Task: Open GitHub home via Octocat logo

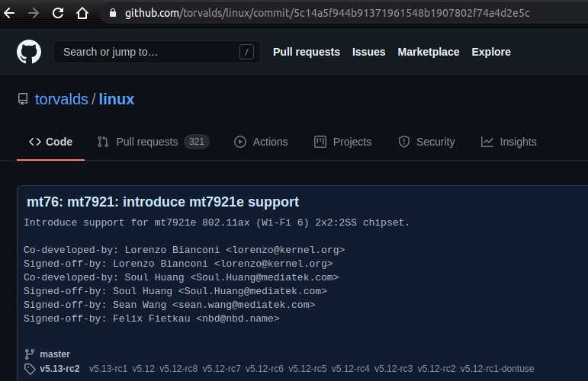Action: tap(29, 52)
